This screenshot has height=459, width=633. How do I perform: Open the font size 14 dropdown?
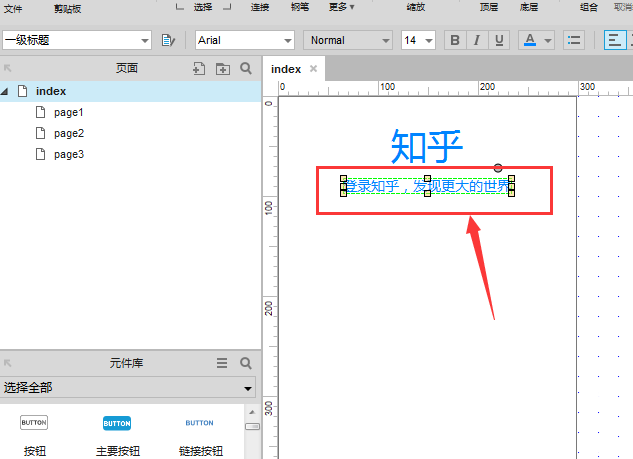(x=418, y=40)
